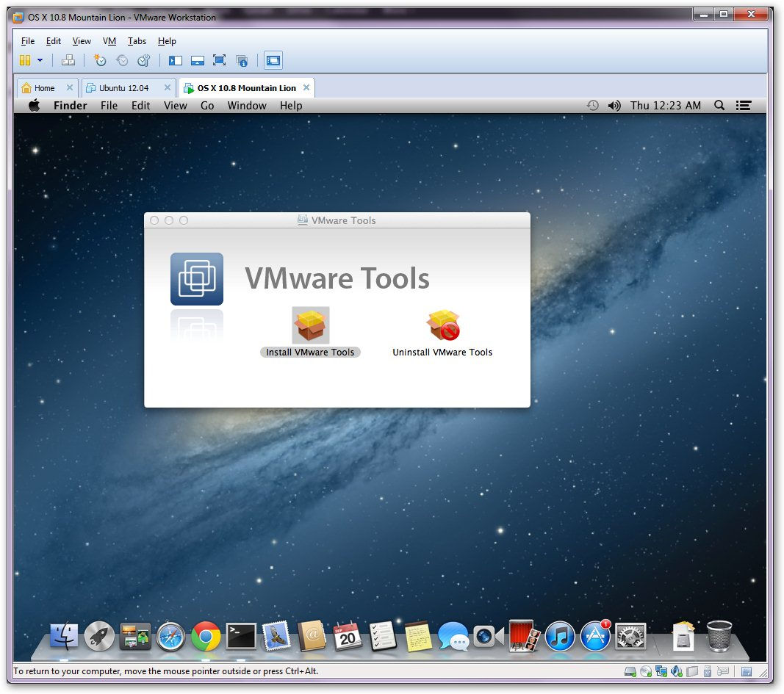Open Photo Booth in the Dock
Image resolution: width=784 pixels, height=694 pixels.
(x=524, y=636)
